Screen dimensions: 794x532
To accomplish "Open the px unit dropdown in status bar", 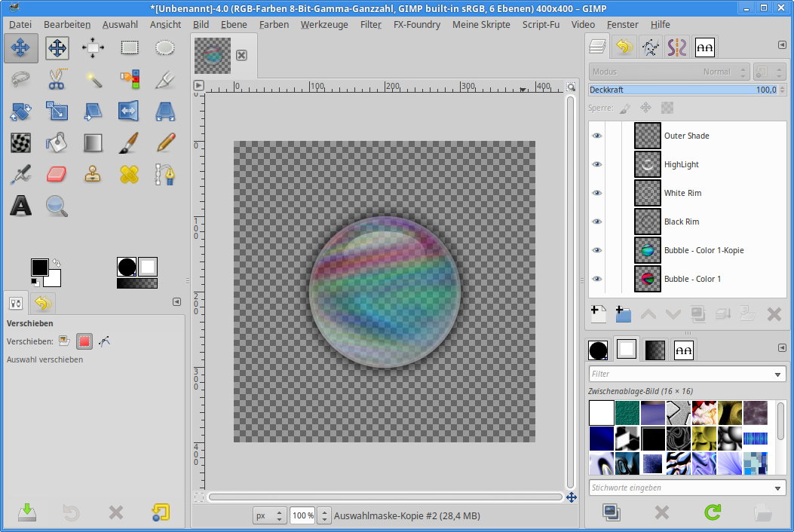I will [269, 516].
